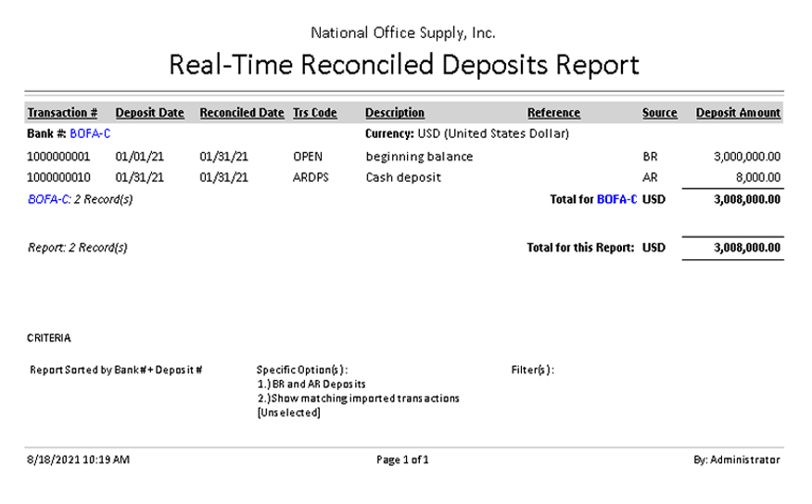This screenshot has height=504, width=812.
Task: Click the report title heading
Action: pos(403,65)
